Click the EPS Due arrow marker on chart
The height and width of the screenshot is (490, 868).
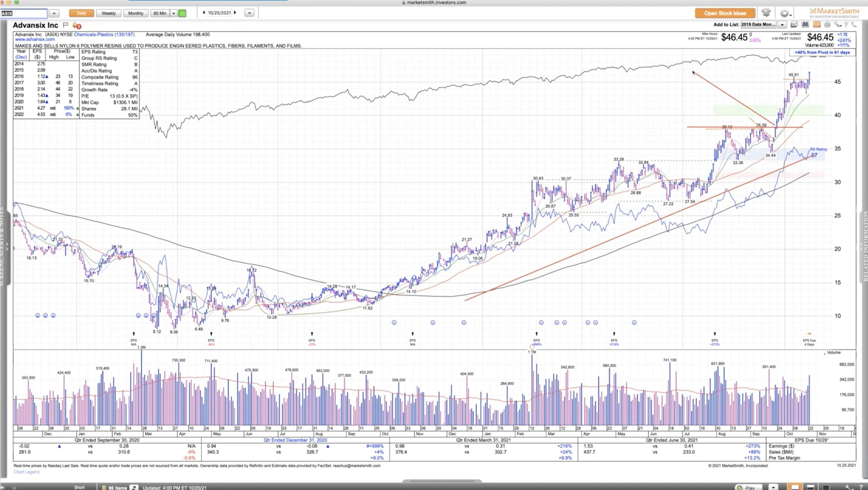coord(809,334)
